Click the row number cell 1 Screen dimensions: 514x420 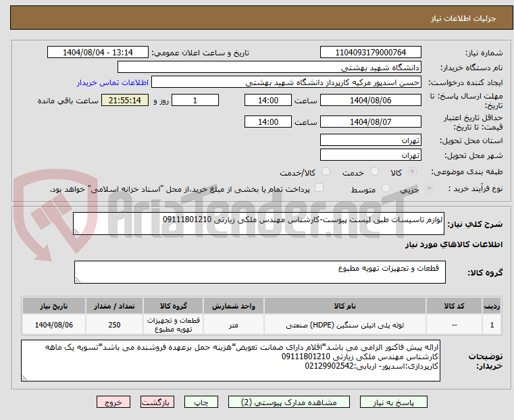[492, 325]
